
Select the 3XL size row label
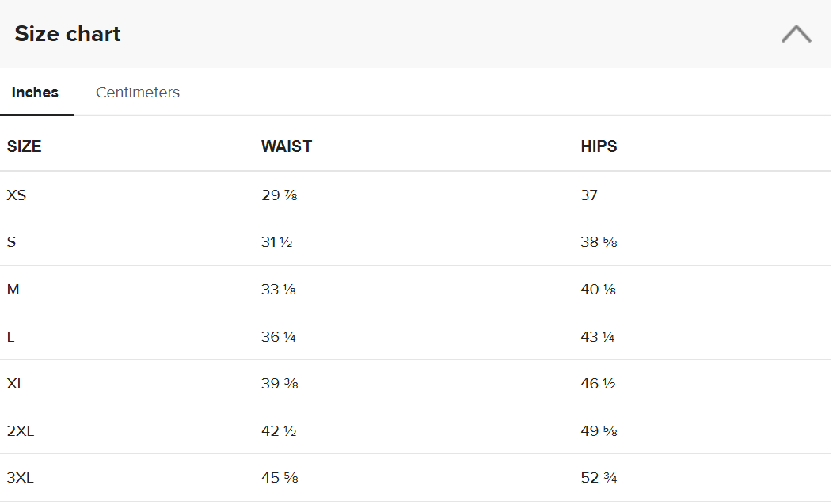pos(21,478)
